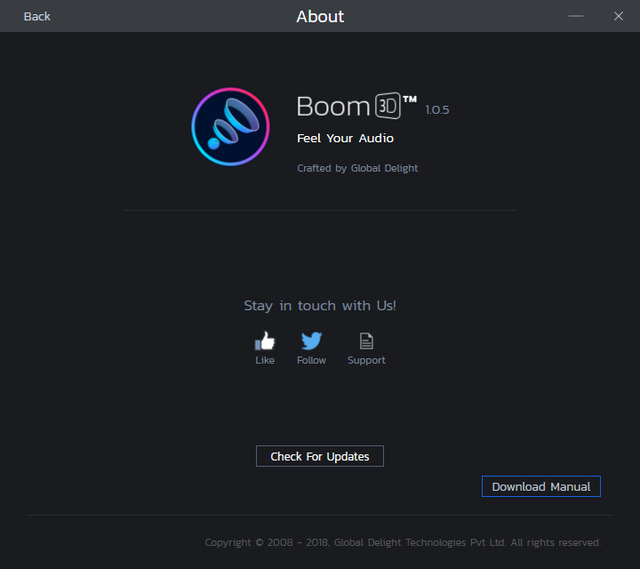Click the Stay in touch with Us heading

click(x=320, y=305)
